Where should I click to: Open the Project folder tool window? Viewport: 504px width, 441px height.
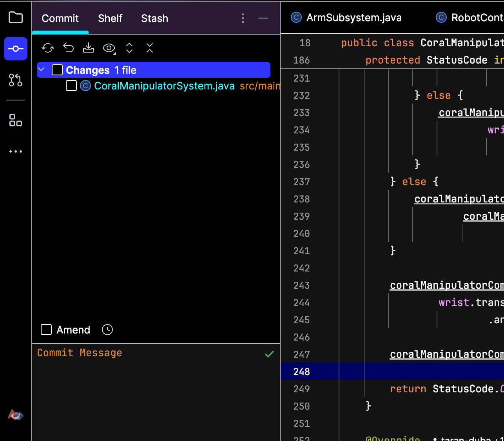tap(16, 17)
